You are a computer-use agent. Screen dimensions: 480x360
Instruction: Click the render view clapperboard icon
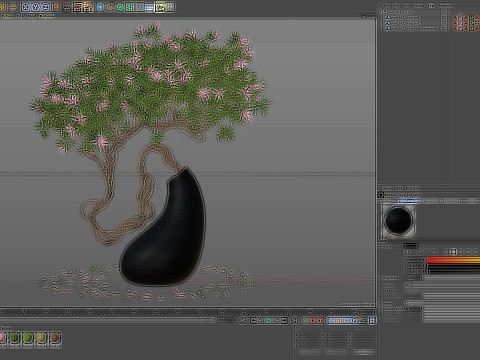(68, 7)
